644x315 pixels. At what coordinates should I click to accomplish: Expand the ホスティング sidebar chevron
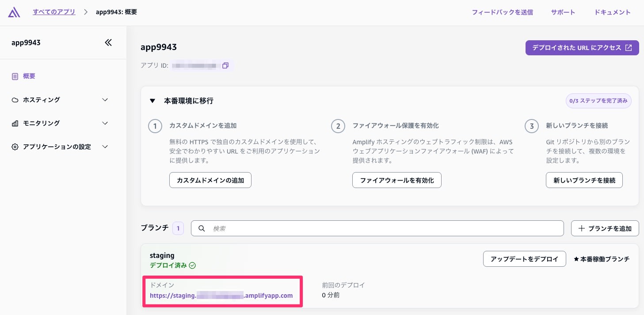click(105, 100)
